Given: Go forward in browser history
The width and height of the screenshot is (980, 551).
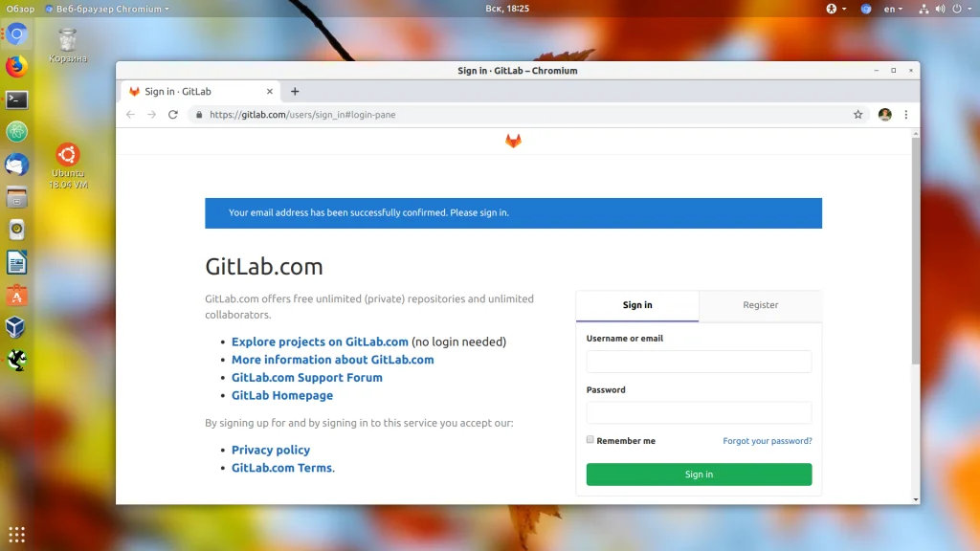Looking at the screenshot, I should click(x=152, y=115).
